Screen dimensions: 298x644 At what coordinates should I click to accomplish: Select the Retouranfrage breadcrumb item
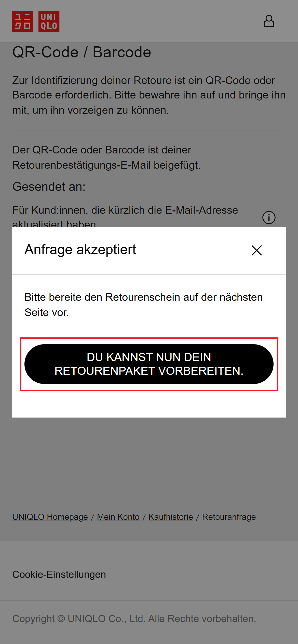[229, 517]
